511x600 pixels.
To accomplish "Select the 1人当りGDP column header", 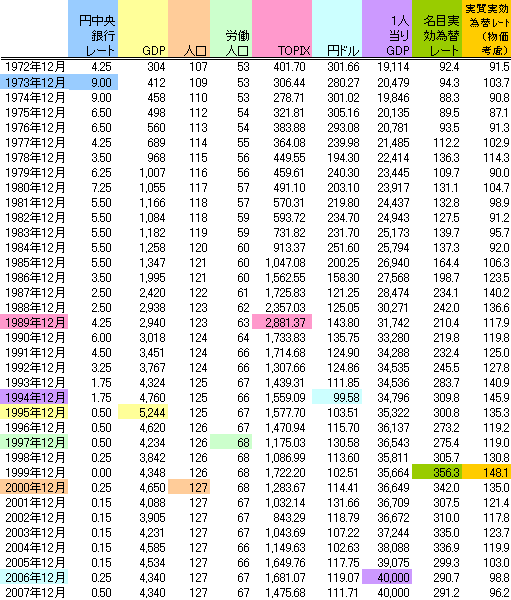I will (x=387, y=28).
